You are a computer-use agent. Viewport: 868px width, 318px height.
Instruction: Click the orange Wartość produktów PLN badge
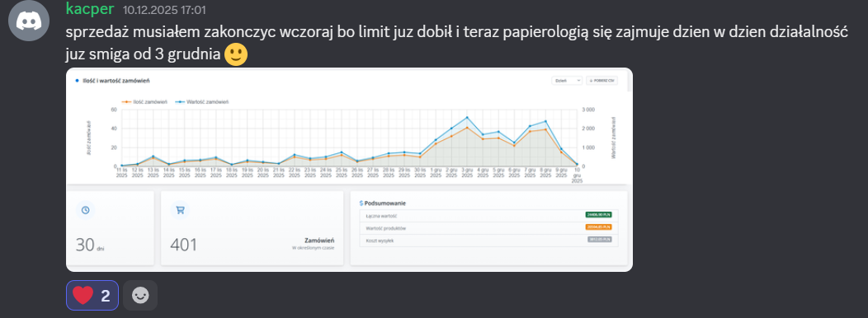(x=598, y=227)
